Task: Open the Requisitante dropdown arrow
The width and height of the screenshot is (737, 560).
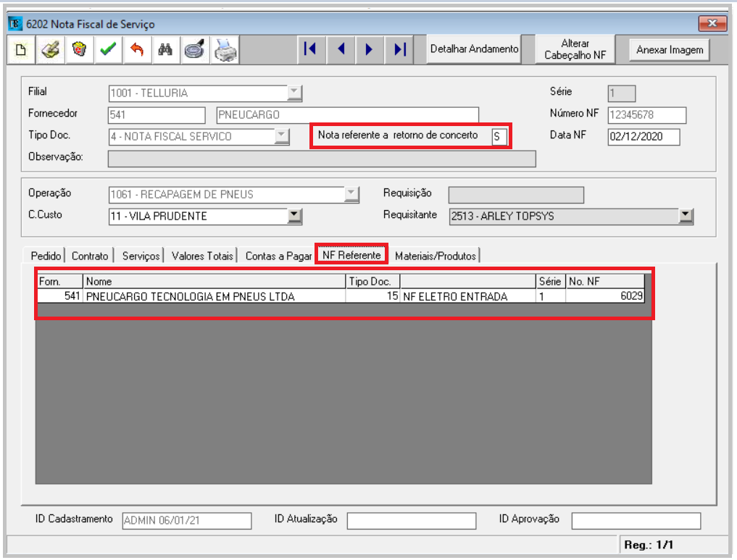Action: coord(686,216)
